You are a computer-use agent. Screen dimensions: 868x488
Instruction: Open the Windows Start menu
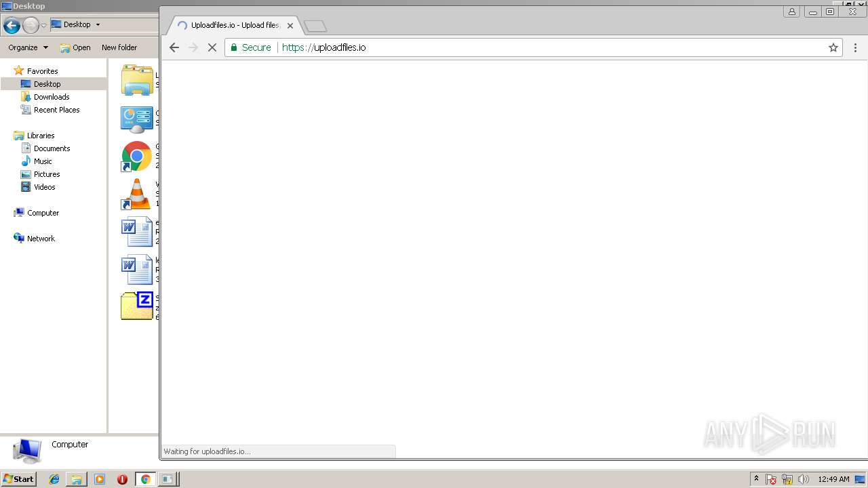pyautogui.click(x=19, y=479)
